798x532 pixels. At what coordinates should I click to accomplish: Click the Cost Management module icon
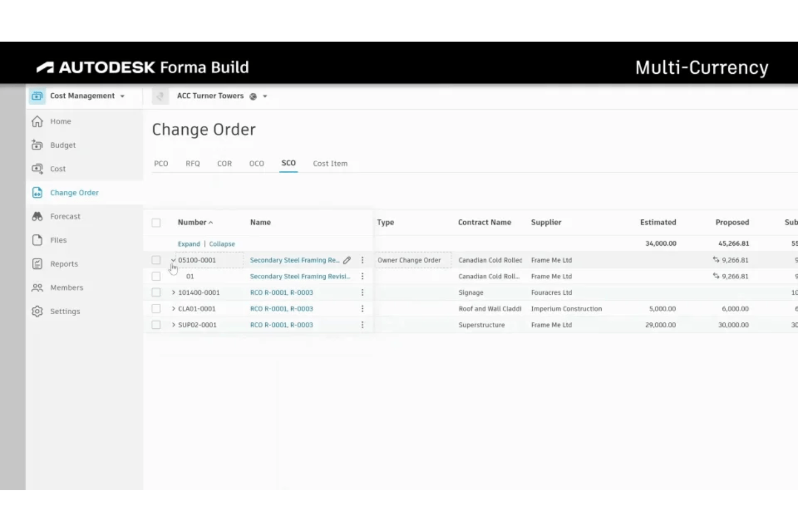click(x=37, y=96)
